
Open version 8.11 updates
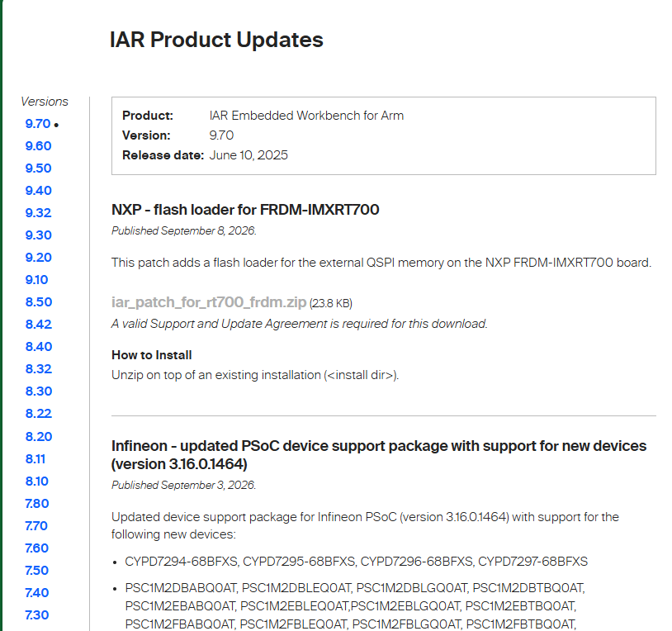(x=35, y=459)
